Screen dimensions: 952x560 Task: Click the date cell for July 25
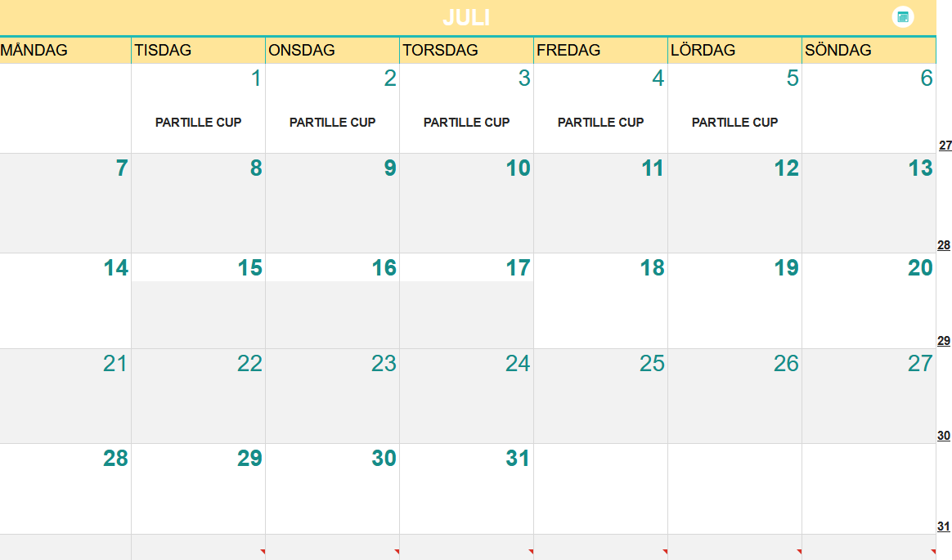tap(600, 396)
